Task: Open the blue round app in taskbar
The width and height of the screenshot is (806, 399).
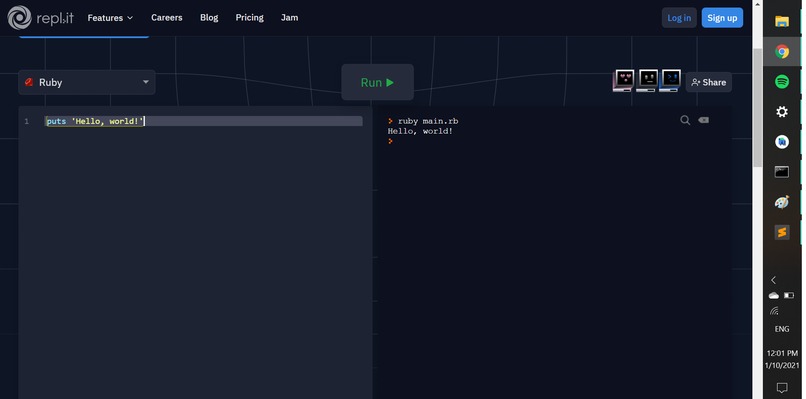Action: (782, 141)
